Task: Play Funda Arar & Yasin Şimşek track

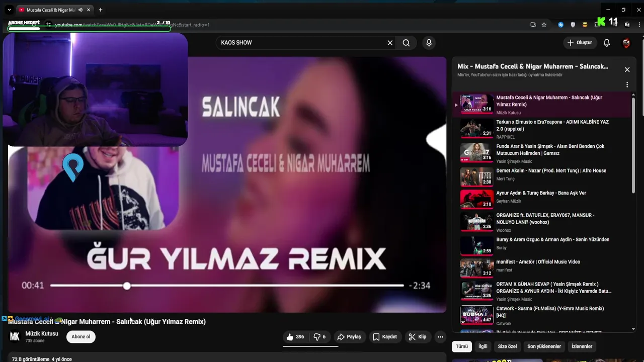Action: coord(541,153)
